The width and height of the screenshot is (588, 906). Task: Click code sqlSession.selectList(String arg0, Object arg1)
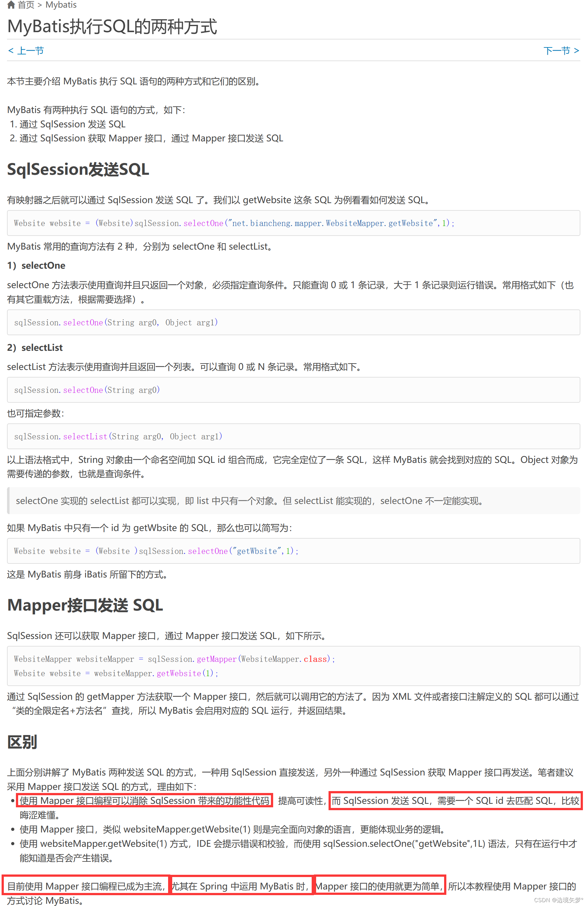pyautogui.click(x=118, y=436)
